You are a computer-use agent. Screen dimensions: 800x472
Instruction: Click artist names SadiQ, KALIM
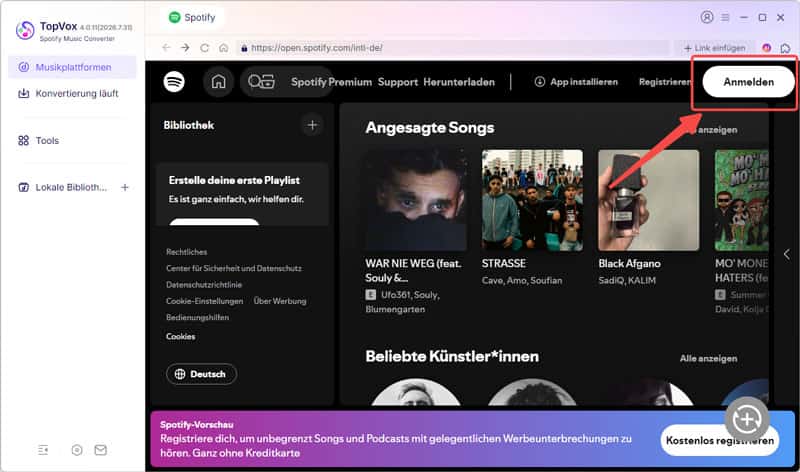coord(627,280)
